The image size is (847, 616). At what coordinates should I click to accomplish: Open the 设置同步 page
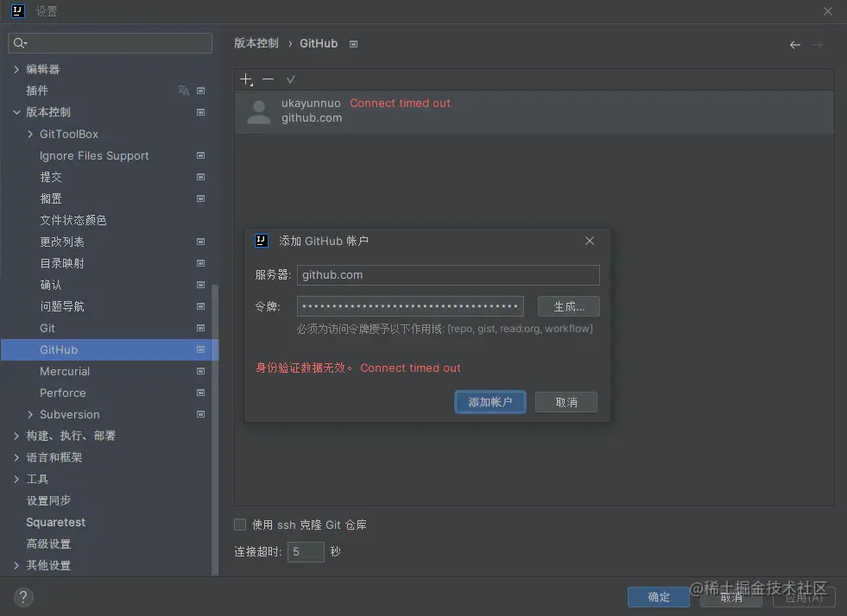(x=48, y=500)
